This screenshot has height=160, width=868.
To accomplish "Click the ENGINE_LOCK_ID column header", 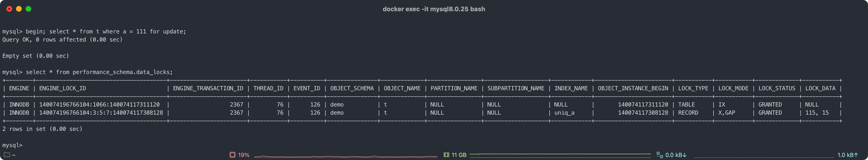I will (x=63, y=88).
